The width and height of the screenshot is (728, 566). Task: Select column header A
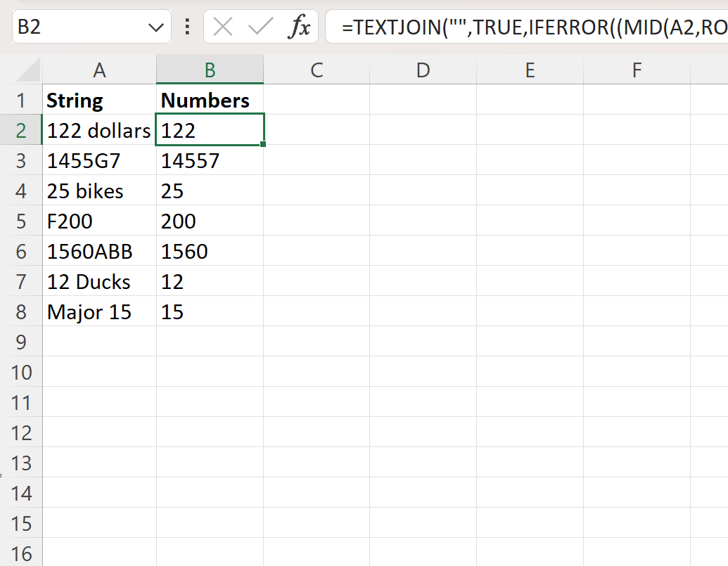(x=99, y=70)
